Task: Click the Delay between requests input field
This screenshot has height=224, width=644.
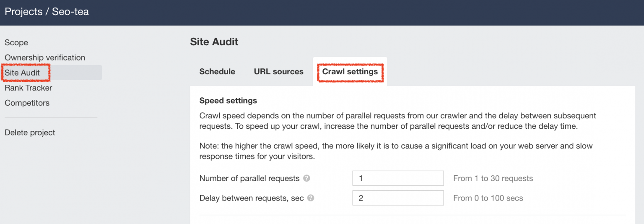Action: coord(398,198)
